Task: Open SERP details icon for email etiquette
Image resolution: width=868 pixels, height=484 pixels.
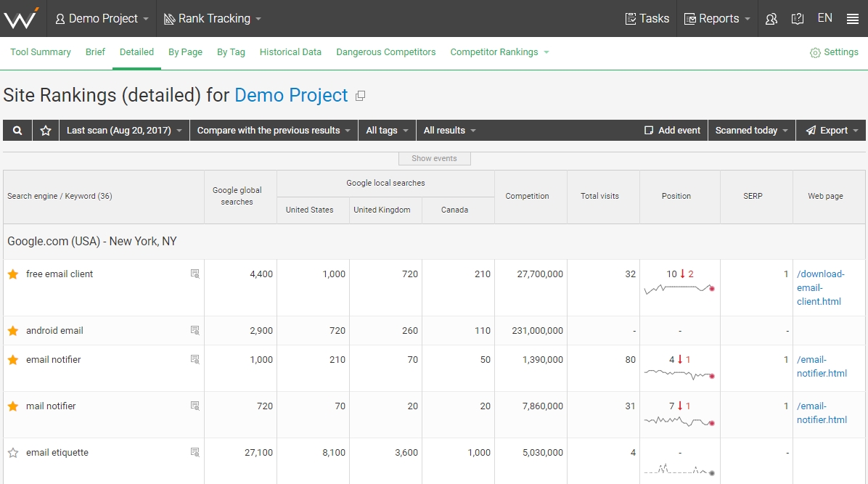Action: [x=195, y=452]
